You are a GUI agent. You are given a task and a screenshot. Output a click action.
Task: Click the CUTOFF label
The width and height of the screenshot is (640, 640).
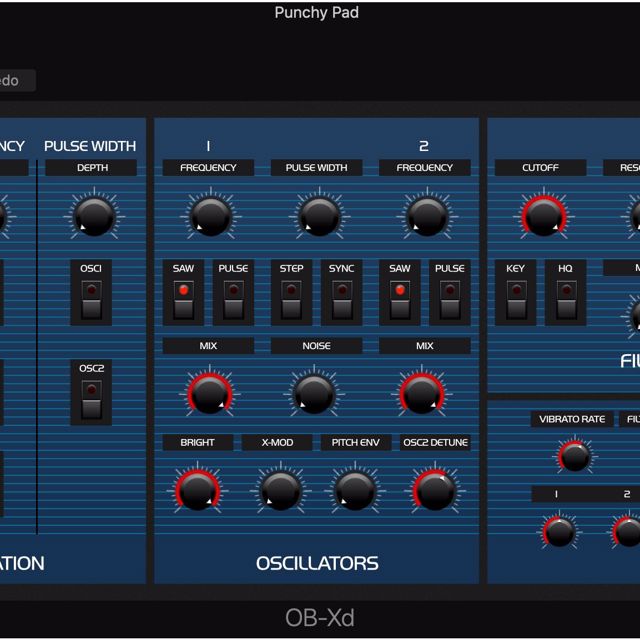(x=540, y=168)
